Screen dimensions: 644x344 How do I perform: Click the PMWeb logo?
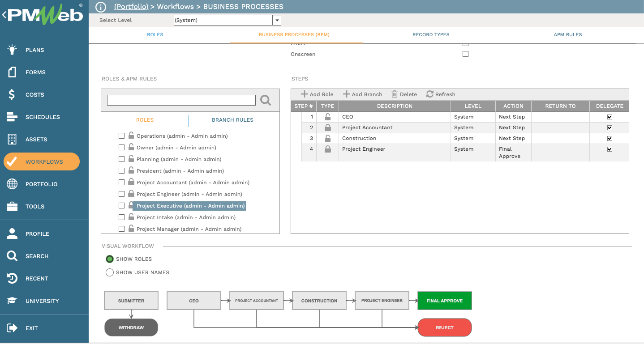tap(45, 15)
